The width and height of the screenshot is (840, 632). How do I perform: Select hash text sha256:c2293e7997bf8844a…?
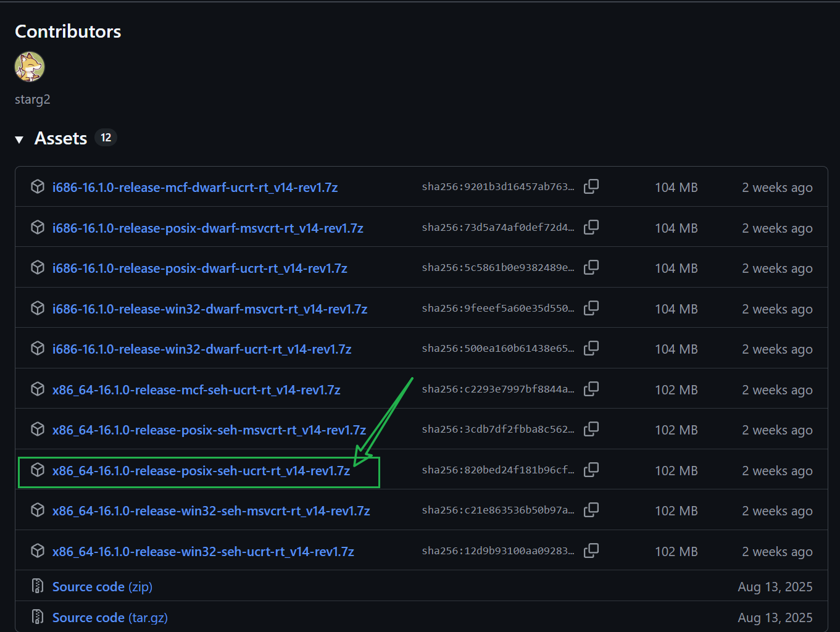(x=498, y=389)
